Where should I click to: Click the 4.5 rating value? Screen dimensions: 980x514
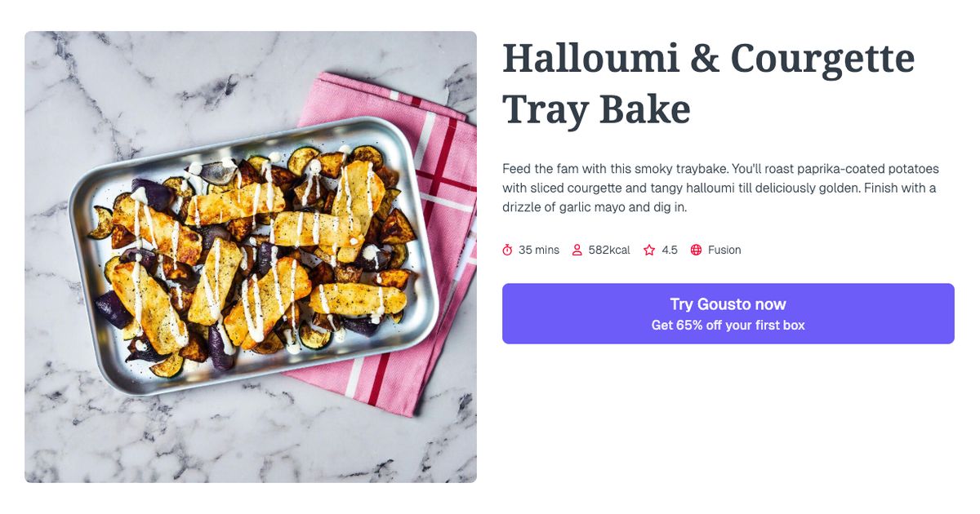(670, 250)
